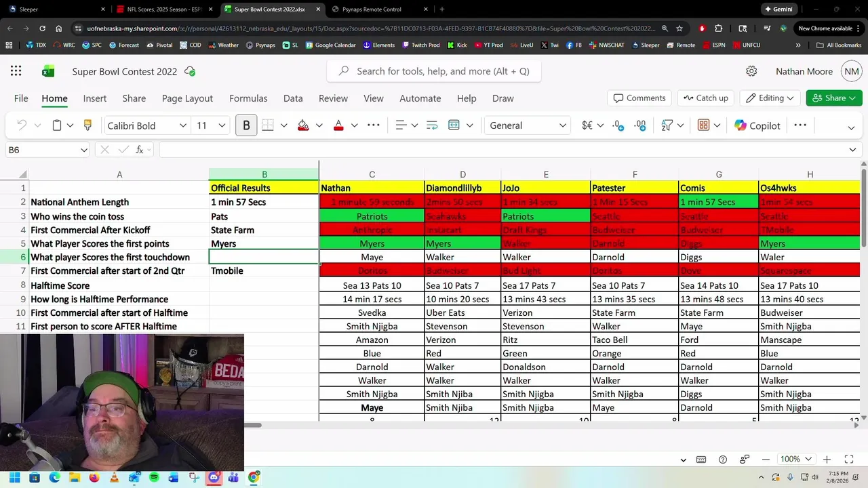Open the Copilot button
This screenshot has width=868, height=488.
click(757, 125)
